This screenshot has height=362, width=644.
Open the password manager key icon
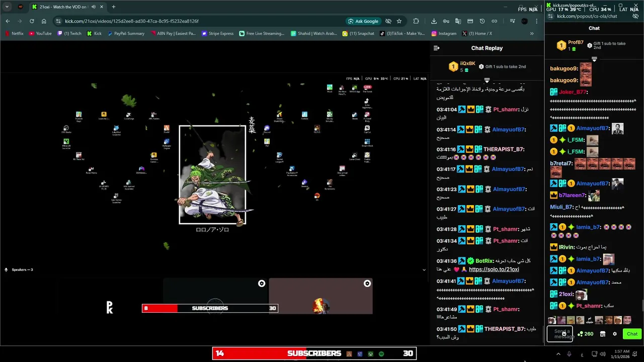click(446, 21)
